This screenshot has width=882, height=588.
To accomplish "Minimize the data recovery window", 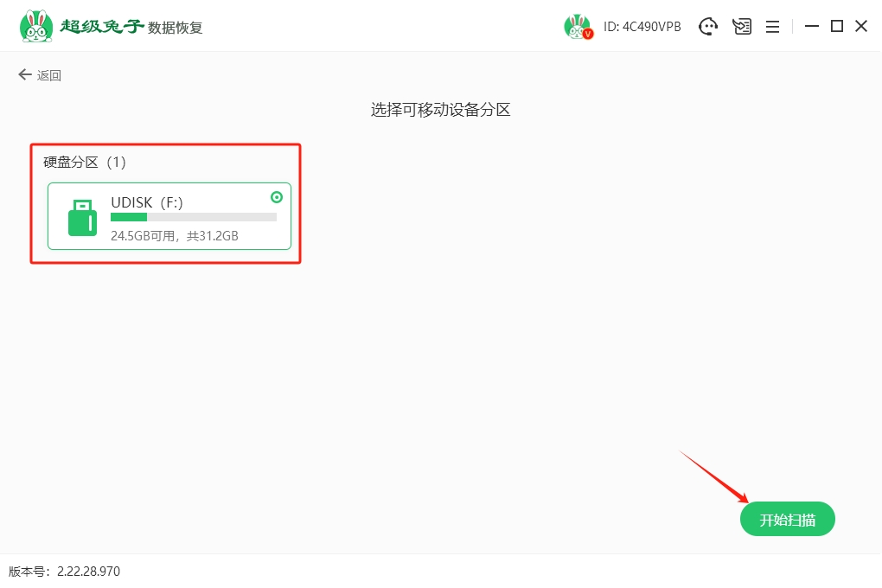I will pos(811,27).
